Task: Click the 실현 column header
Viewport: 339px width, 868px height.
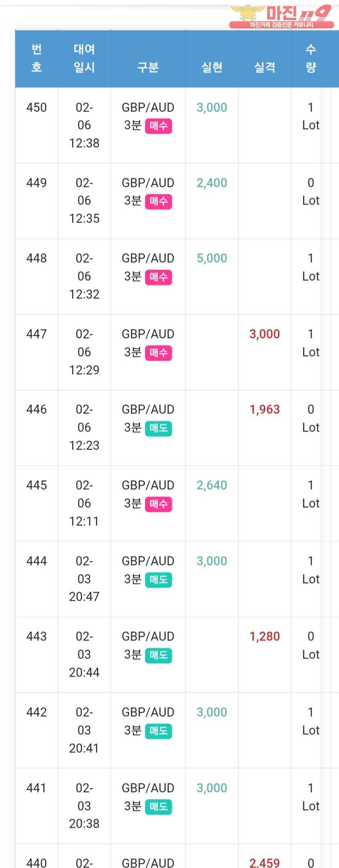Action: click(212, 67)
